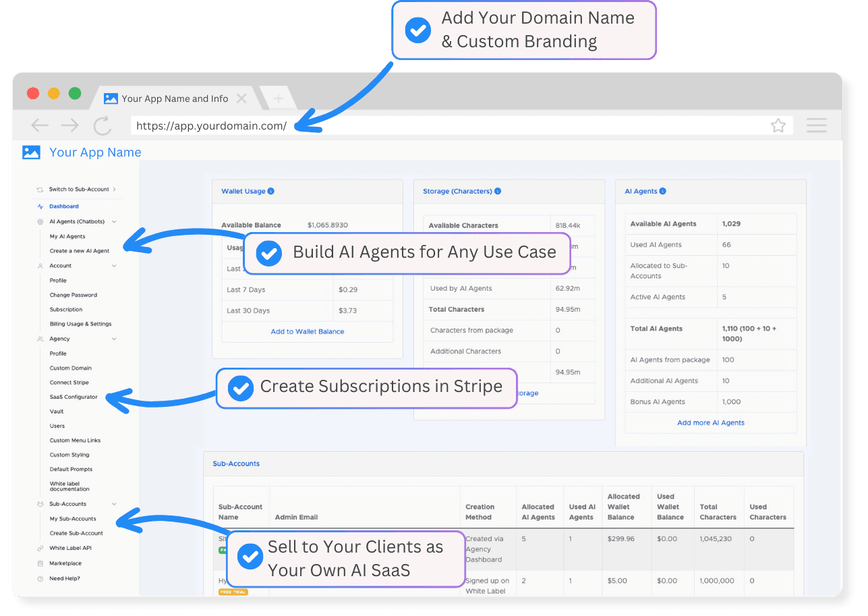The width and height of the screenshot is (868, 616).
Task: Collapse the Agency sidebar section
Action: point(114,339)
